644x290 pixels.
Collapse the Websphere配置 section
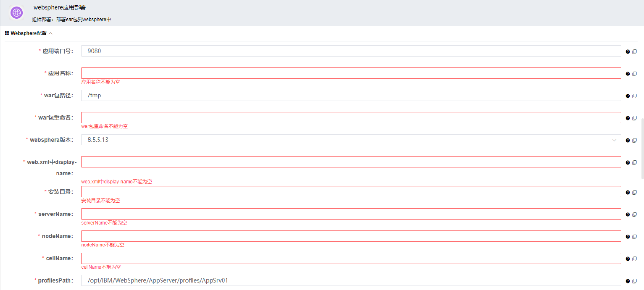click(51, 33)
